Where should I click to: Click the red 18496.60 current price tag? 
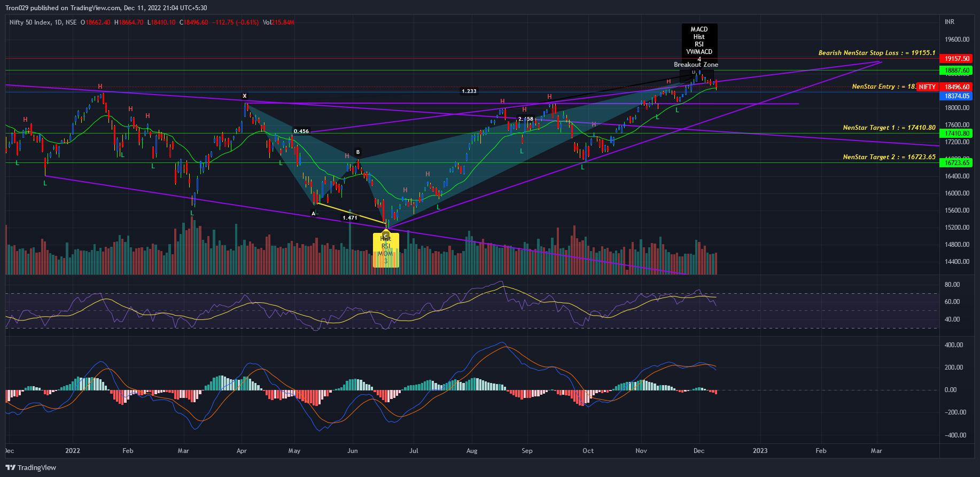pos(956,87)
